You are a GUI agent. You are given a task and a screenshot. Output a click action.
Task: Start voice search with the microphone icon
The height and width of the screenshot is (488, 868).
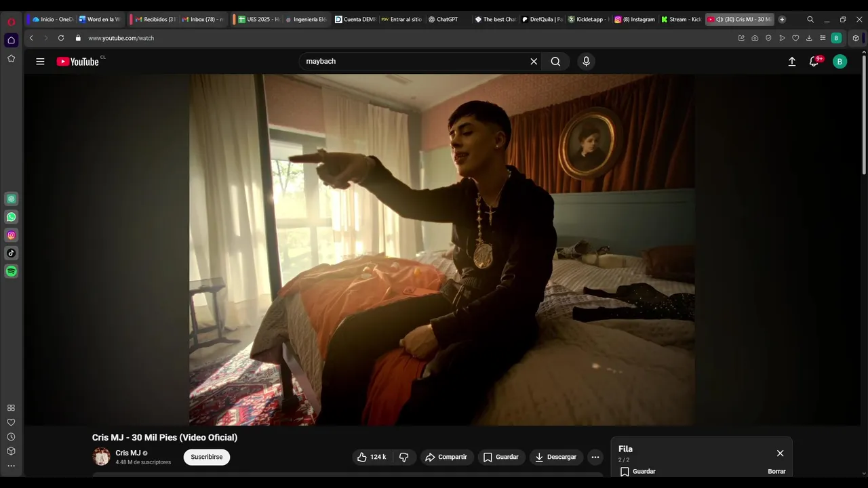pos(587,62)
